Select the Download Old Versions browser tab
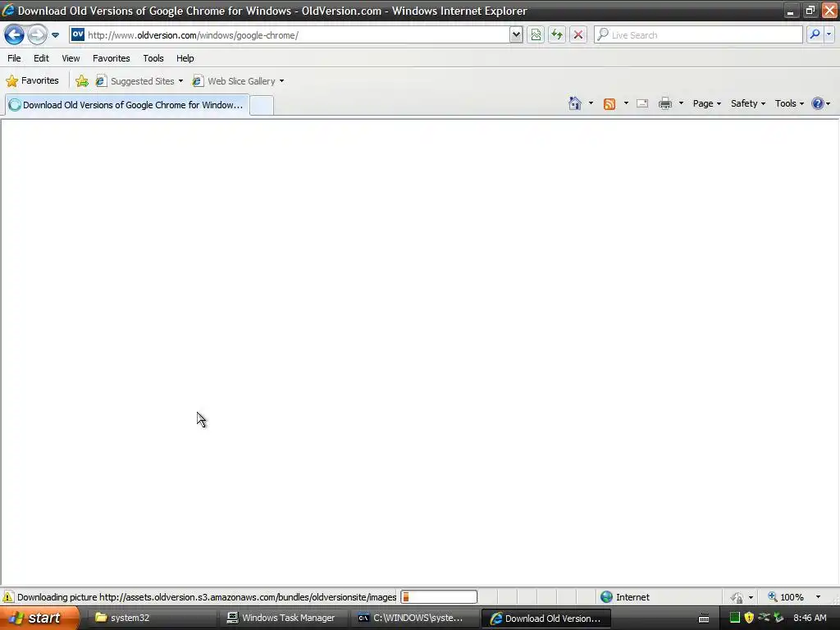 pos(127,105)
